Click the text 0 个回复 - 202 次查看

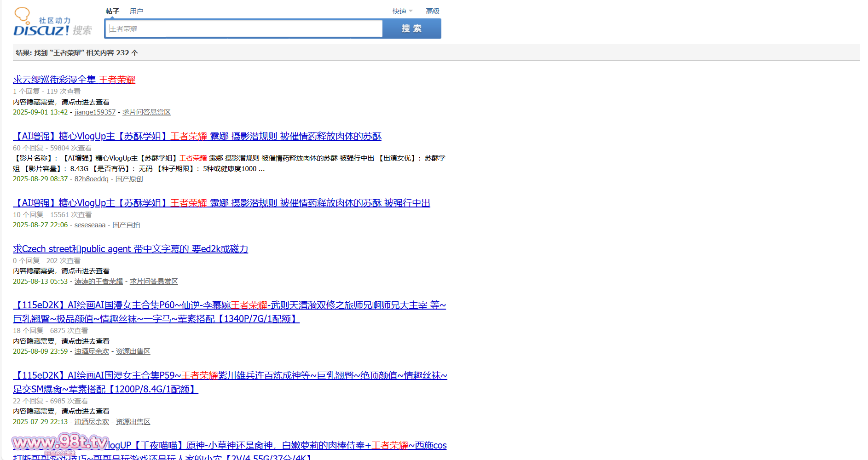pos(46,261)
